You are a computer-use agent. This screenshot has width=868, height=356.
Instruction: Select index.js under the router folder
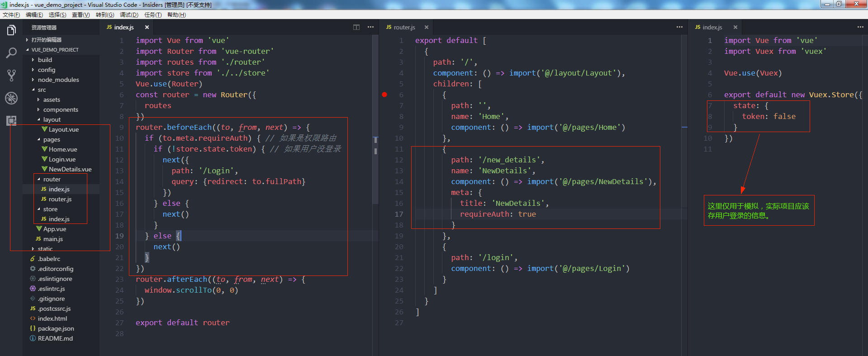[61, 189]
